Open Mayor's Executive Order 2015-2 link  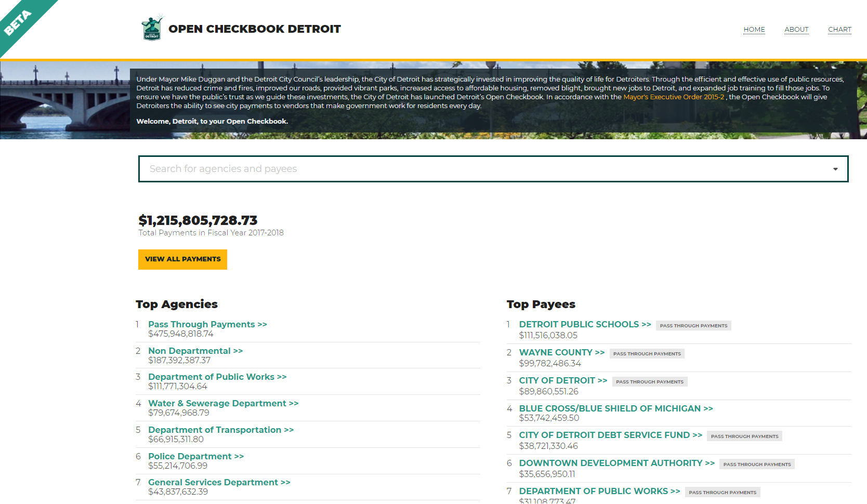673,97
